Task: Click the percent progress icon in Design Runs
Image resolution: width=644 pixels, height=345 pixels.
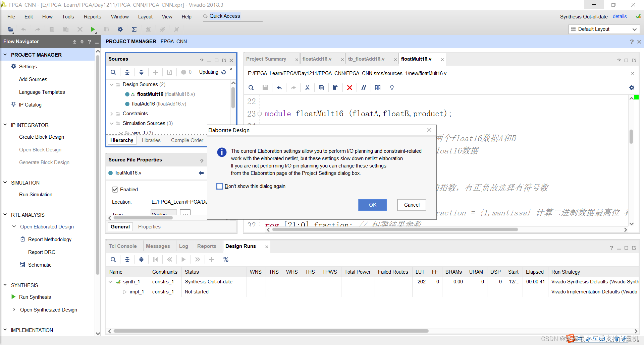Action: (226, 260)
